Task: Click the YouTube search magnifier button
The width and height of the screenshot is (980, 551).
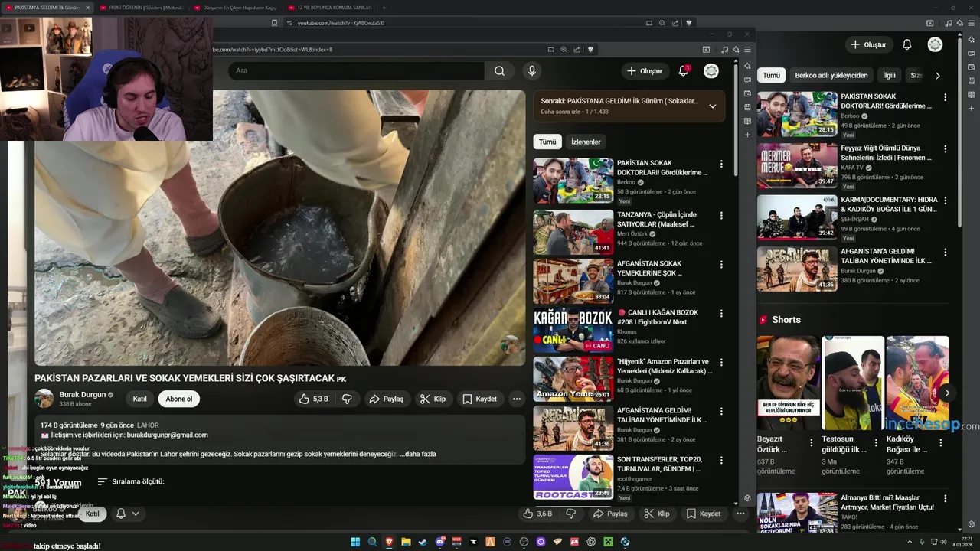Action: [x=499, y=71]
